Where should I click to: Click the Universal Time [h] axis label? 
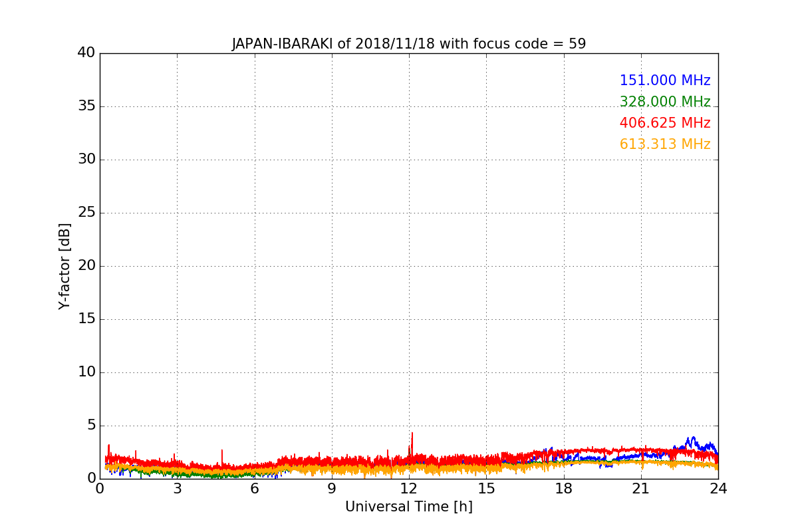(408, 507)
